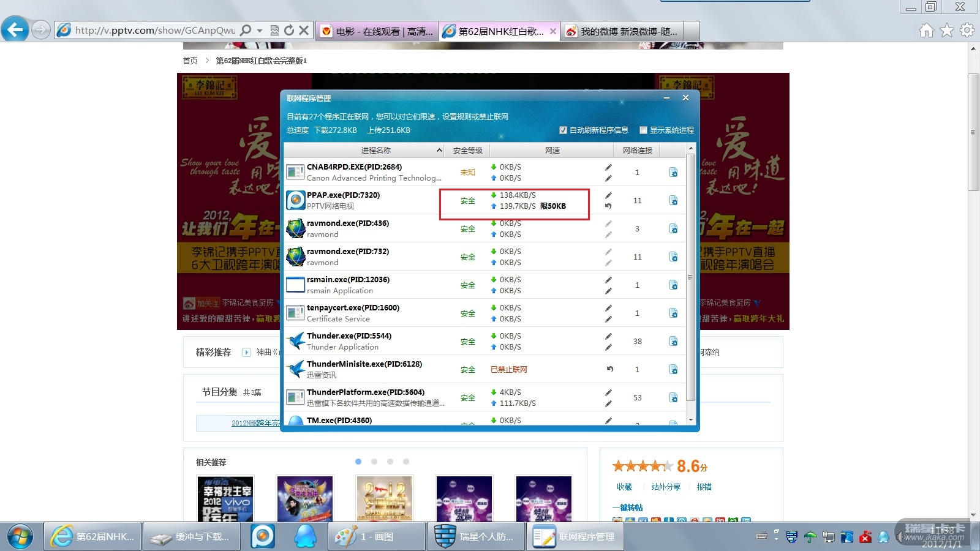Open the IE tools gear menu

click(x=967, y=30)
